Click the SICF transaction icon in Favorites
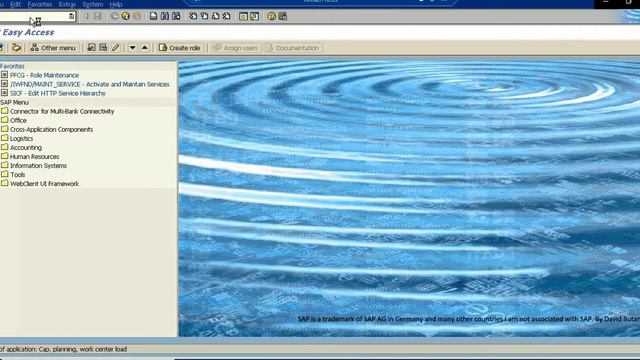This screenshot has height=360, width=640. [4, 93]
